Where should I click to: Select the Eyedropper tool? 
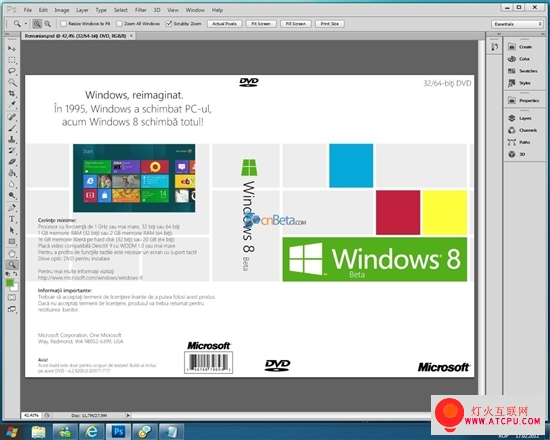[12, 105]
